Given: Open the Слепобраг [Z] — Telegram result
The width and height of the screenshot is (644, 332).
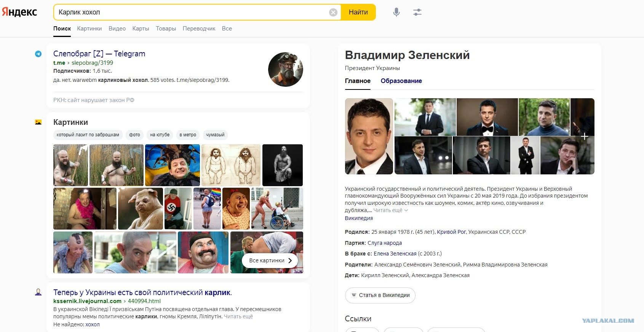Looking at the screenshot, I should tap(99, 54).
